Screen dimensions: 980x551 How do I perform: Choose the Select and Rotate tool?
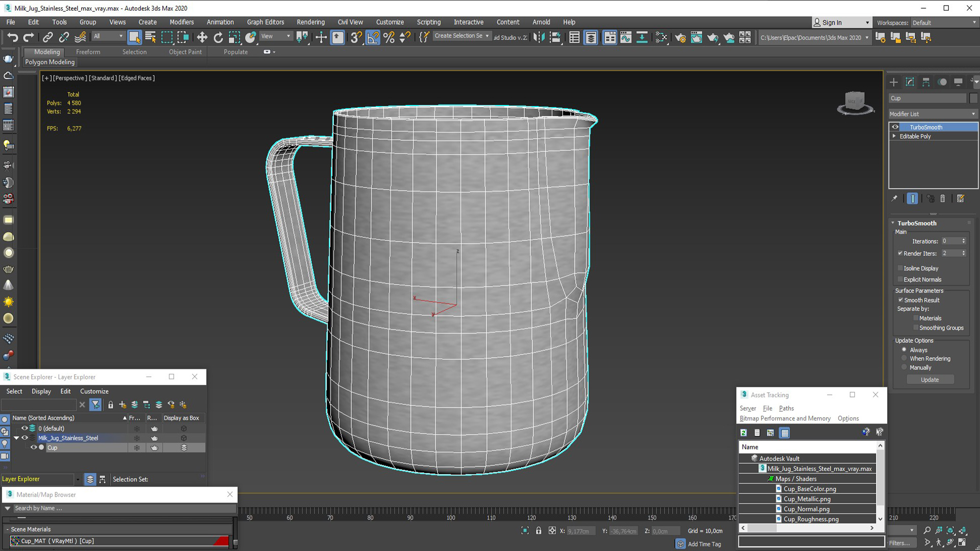(218, 37)
